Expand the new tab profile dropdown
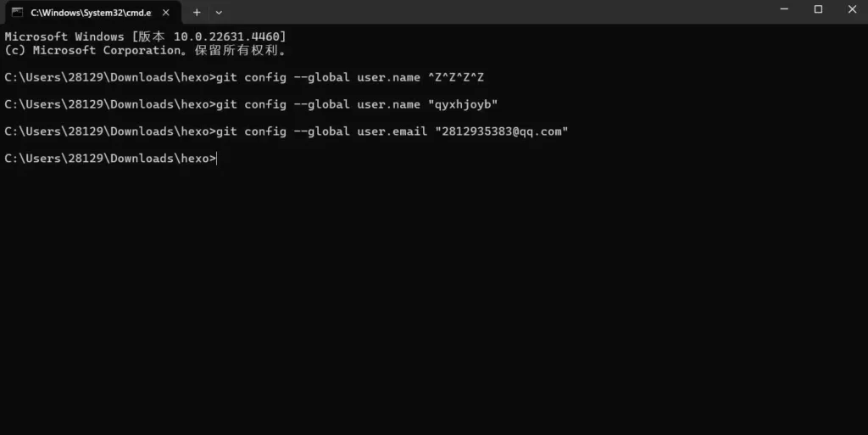868x435 pixels. coord(219,12)
